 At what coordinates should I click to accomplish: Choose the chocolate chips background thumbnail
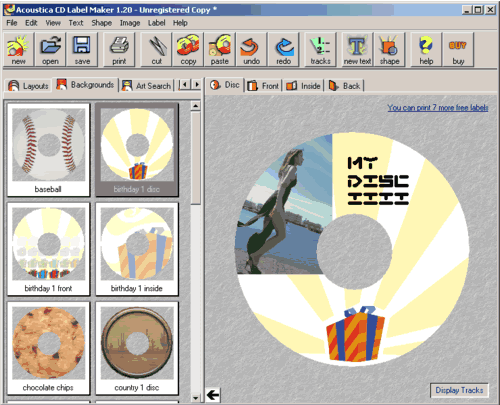point(49,348)
